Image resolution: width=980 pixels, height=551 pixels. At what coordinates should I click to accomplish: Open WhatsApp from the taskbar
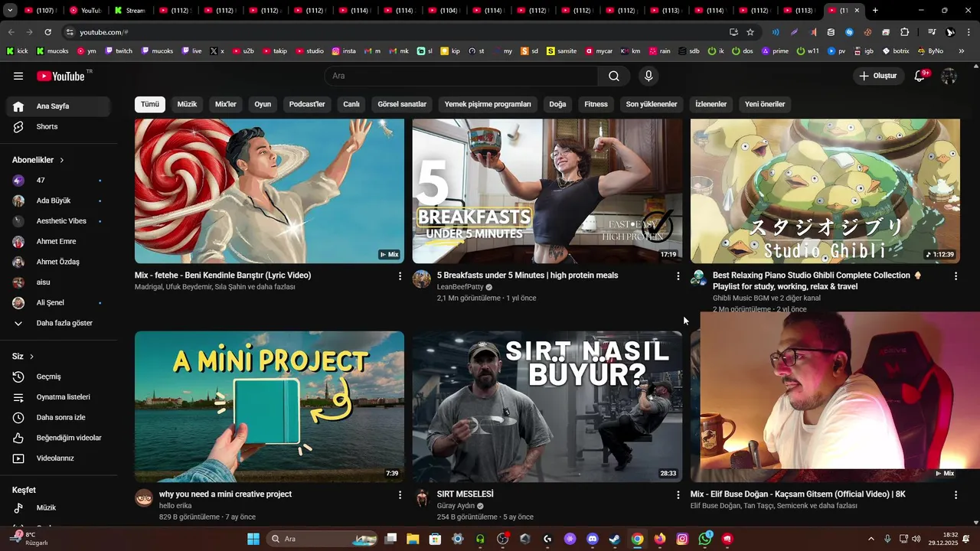(704, 539)
